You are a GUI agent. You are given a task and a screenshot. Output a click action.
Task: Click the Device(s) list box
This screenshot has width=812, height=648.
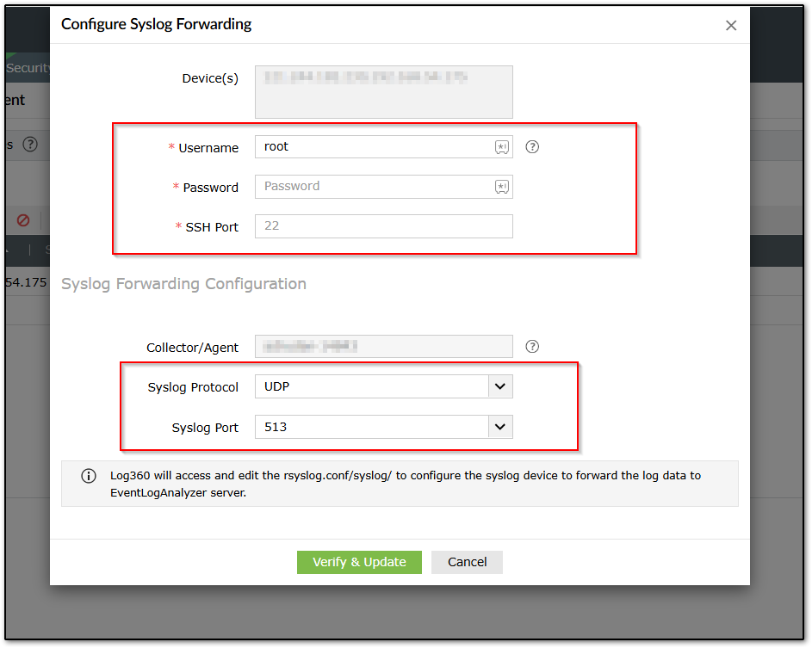point(383,91)
